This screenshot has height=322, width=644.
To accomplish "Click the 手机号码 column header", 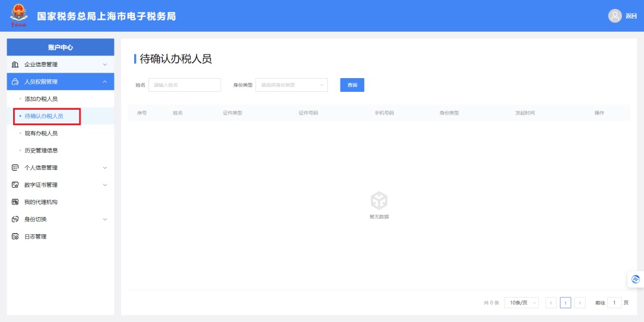I will tap(383, 113).
